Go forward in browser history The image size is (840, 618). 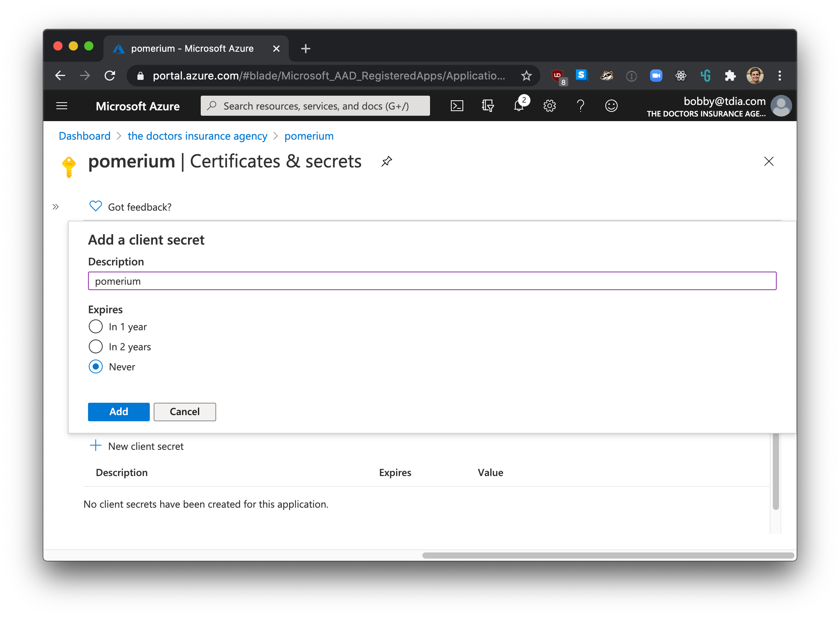pos(85,76)
